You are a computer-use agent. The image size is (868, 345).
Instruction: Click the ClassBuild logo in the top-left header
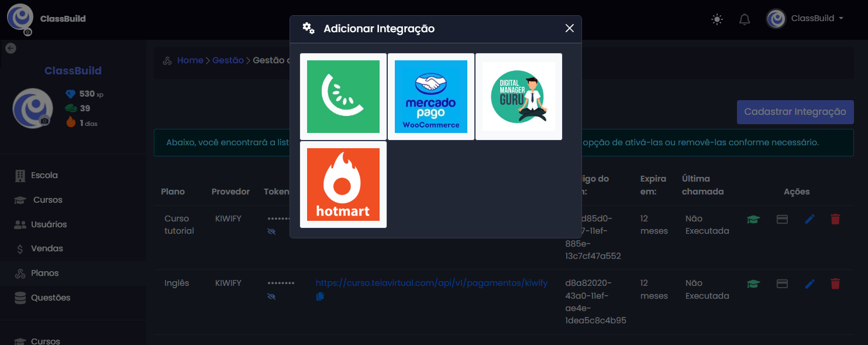pos(20,16)
